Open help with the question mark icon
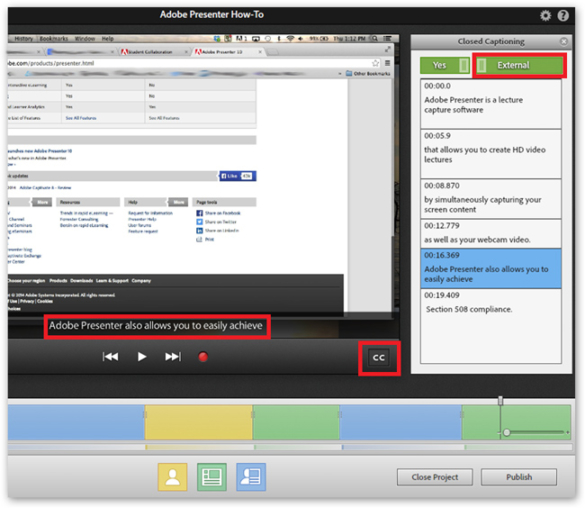 (x=563, y=15)
